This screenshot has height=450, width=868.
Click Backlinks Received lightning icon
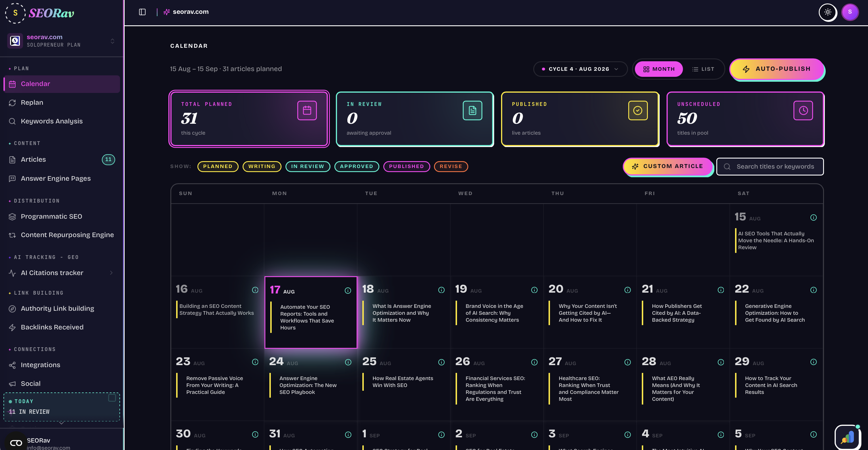coord(12,327)
